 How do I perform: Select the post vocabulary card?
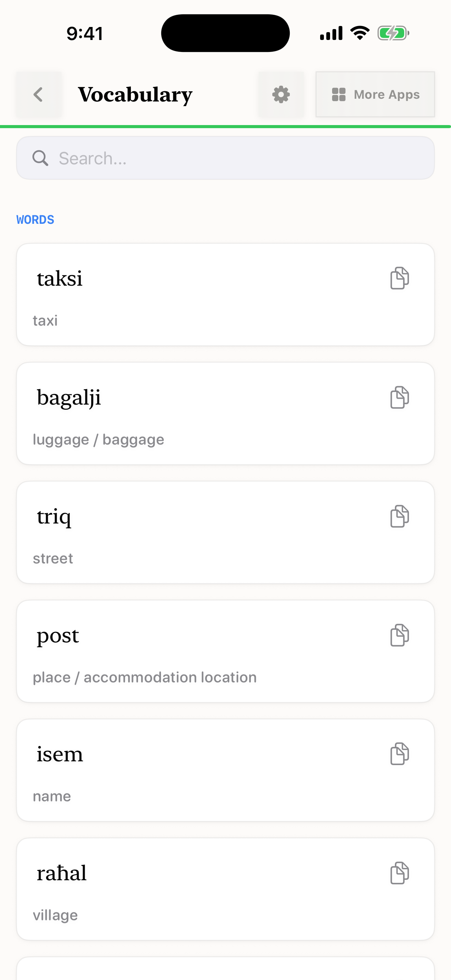225,651
